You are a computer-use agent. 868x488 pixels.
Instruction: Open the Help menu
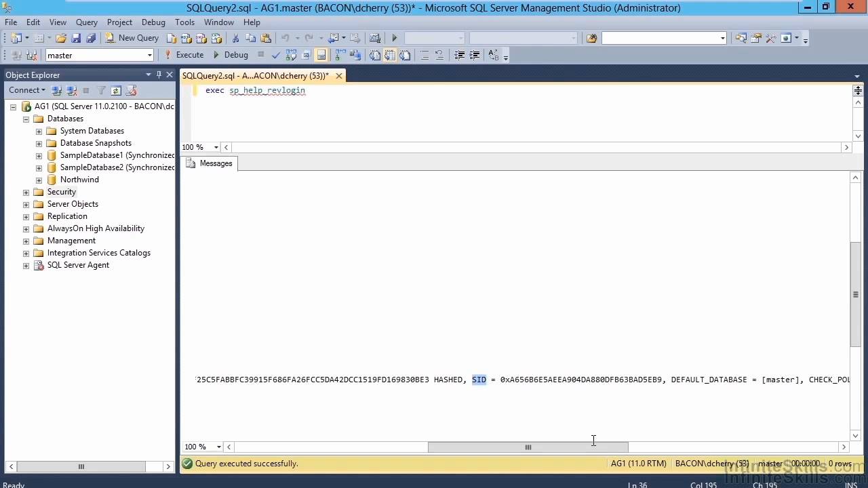pyautogui.click(x=252, y=22)
